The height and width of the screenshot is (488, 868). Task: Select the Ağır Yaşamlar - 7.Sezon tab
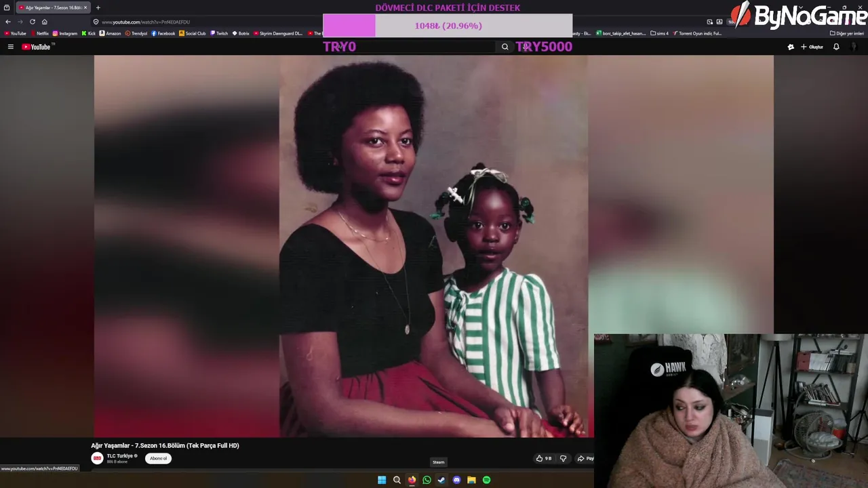52,7
